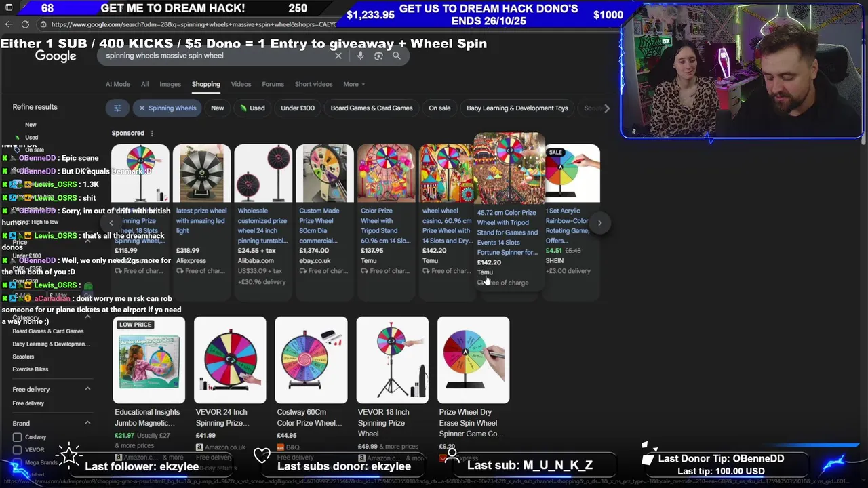Clear the search box with the X icon

pyautogui.click(x=338, y=56)
